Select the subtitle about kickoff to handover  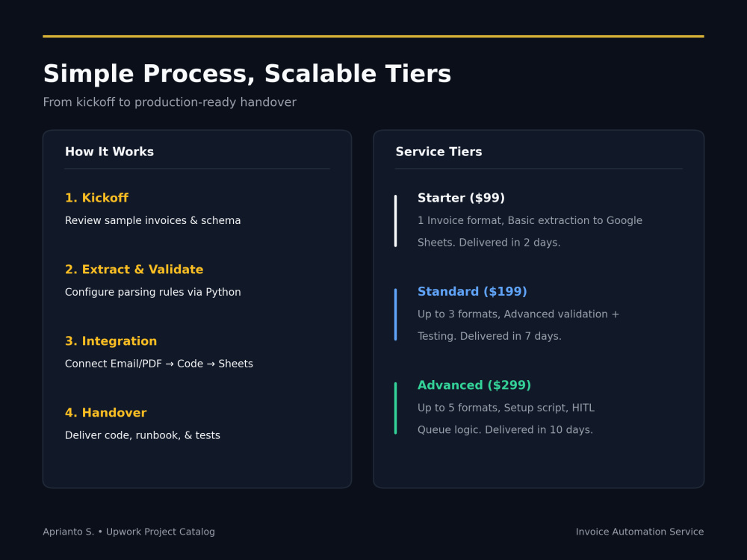coord(170,102)
